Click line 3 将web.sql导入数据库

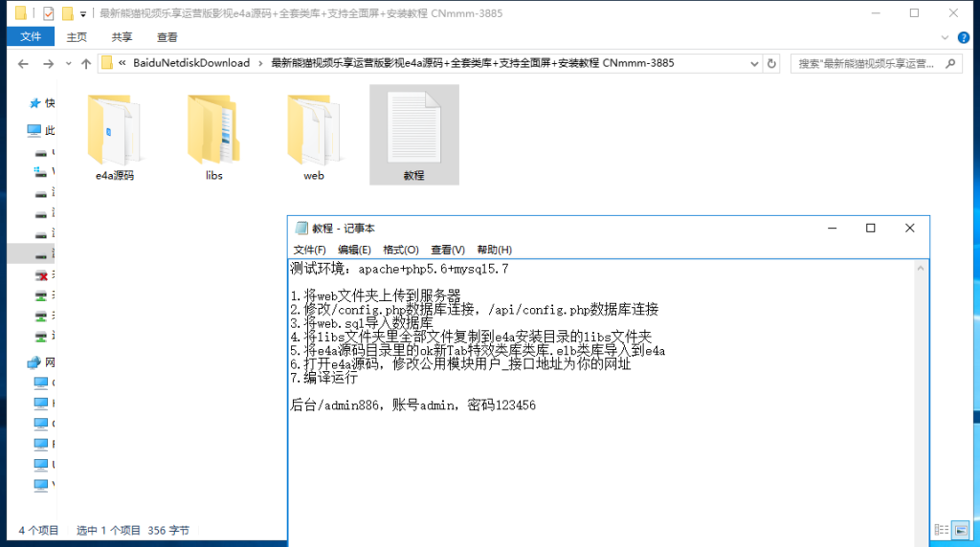pyautogui.click(x=361, y=323)
